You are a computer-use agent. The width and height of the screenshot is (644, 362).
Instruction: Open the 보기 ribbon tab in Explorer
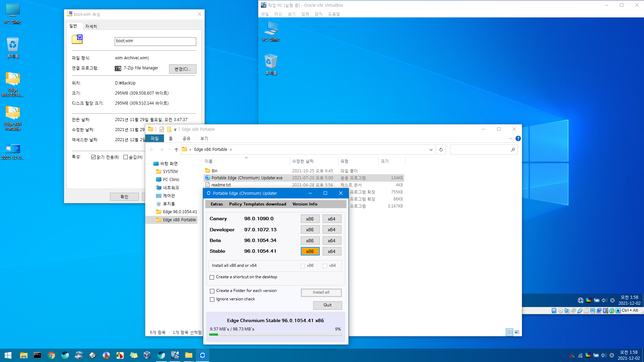(204, 138)
